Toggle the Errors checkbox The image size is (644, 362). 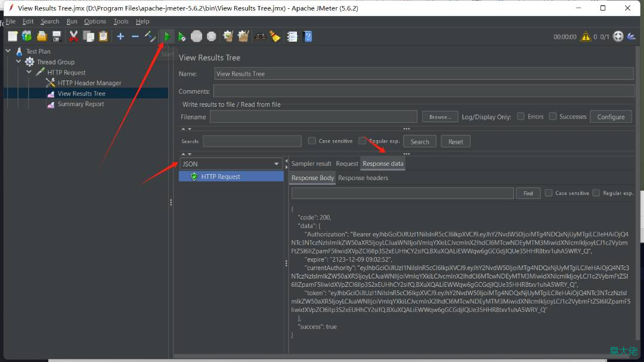click(x=521, y=116)
